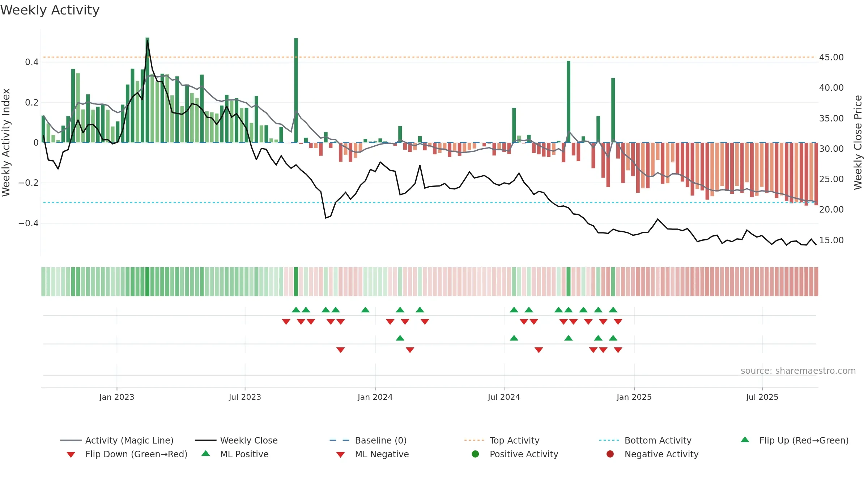Click the Jul 2024 axis label
Image resolution: width=868 pixels, height=488 pixels.
504,397
